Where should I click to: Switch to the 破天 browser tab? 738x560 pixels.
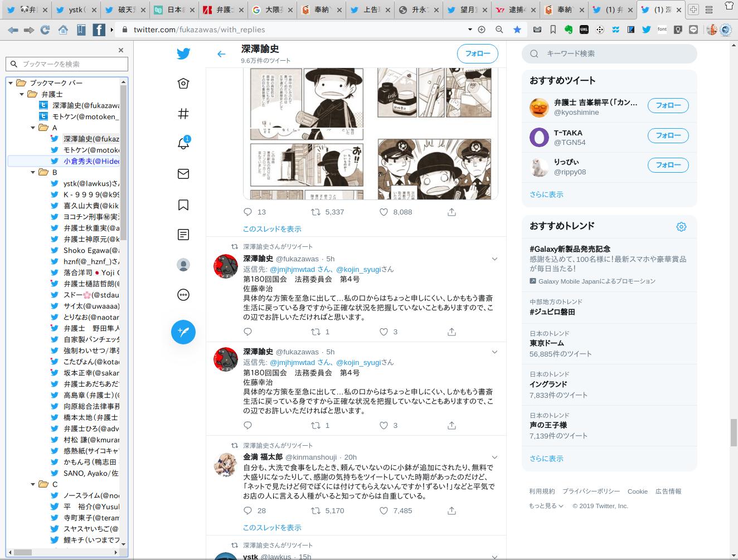point(125,9)
